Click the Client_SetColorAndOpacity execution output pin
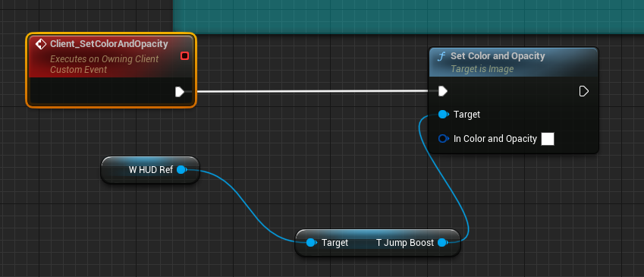Viewport: 644px width, 277px height. point(180,92)
